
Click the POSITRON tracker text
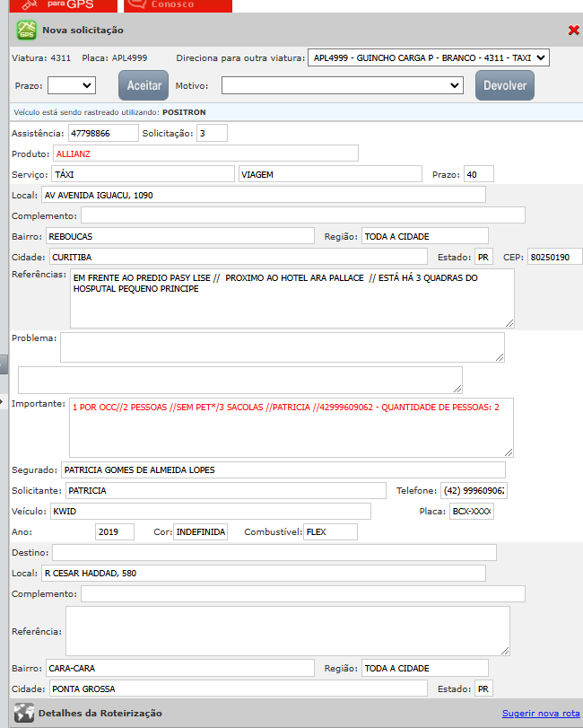(184, 112)
